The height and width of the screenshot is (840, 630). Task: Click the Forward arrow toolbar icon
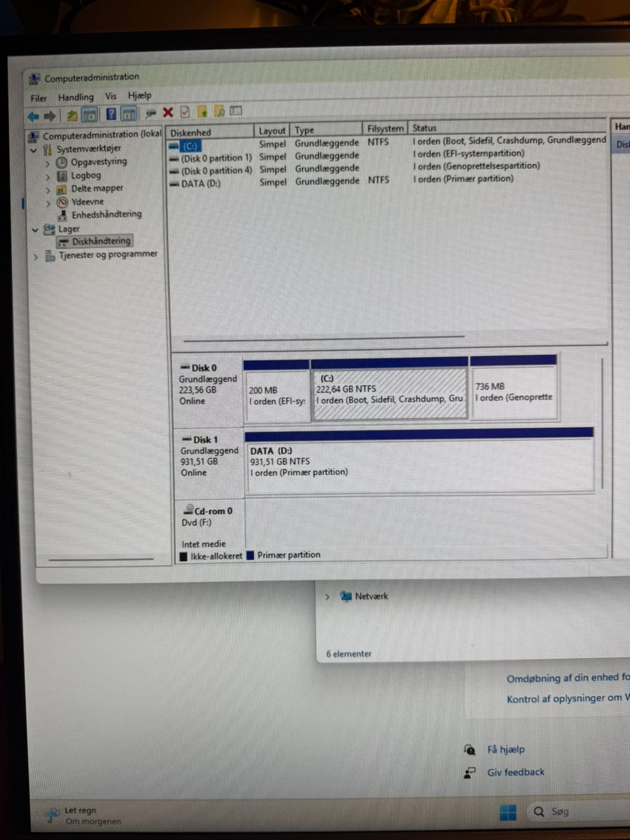coord(50,116)
